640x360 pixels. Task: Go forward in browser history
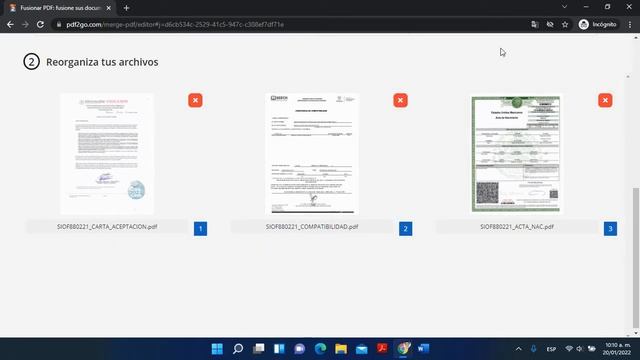point(25,24)
